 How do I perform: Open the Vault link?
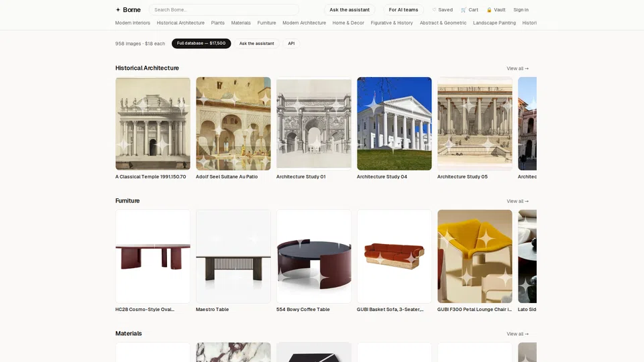coord(496,10)
